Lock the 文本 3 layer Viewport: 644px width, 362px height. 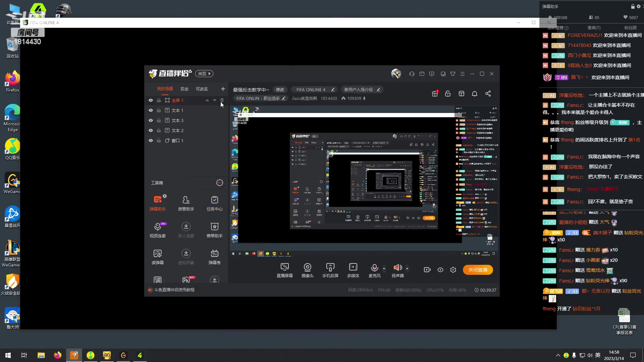click(x=159, y=120)
